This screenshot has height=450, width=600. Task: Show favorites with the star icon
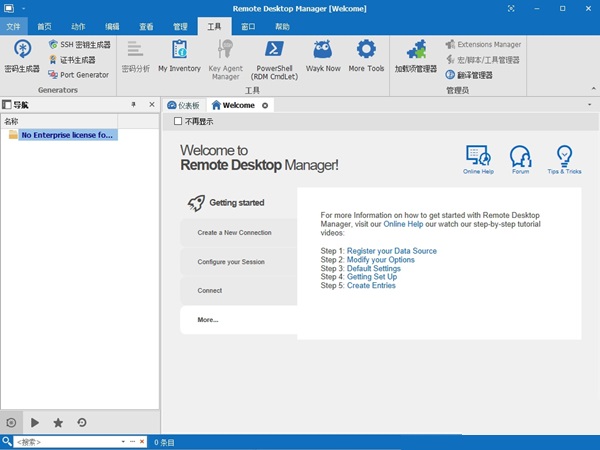tap(58, 423)
